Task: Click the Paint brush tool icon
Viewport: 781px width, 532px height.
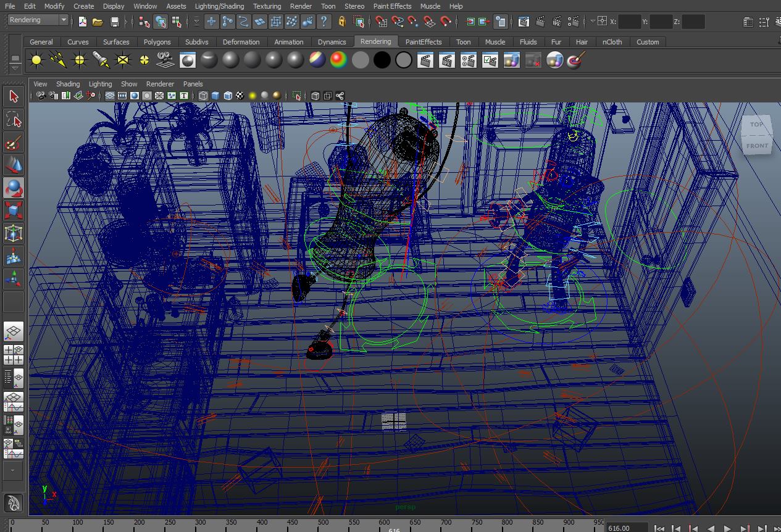Action: (14, 143)
